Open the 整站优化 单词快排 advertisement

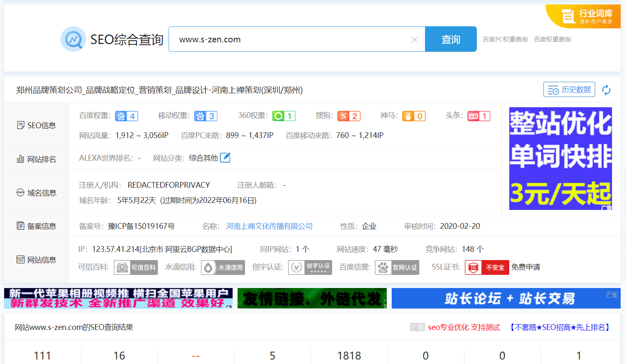[561, 159]
